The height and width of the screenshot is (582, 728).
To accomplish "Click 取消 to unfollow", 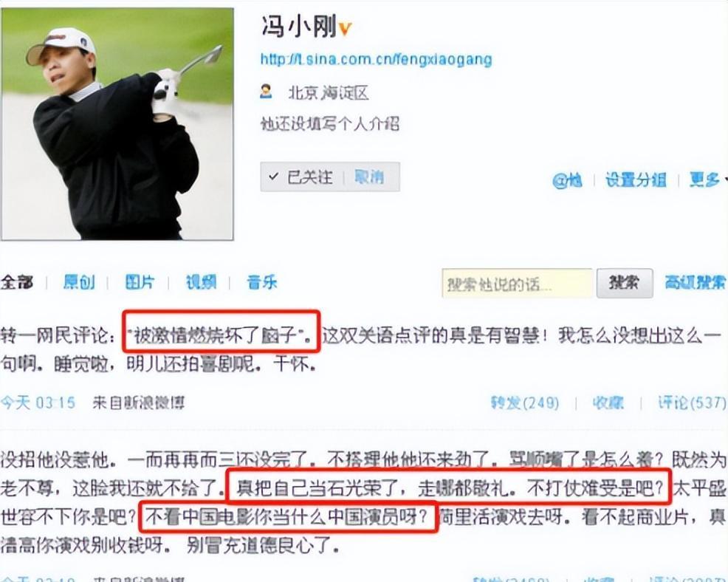I will pyautogui.click(x=369, y=177).
